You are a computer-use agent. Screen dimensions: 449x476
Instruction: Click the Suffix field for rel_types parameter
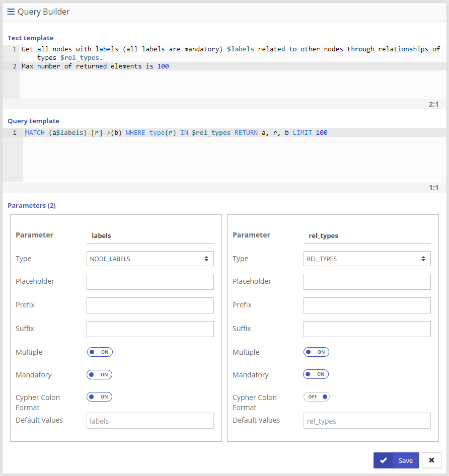(367, 329)
